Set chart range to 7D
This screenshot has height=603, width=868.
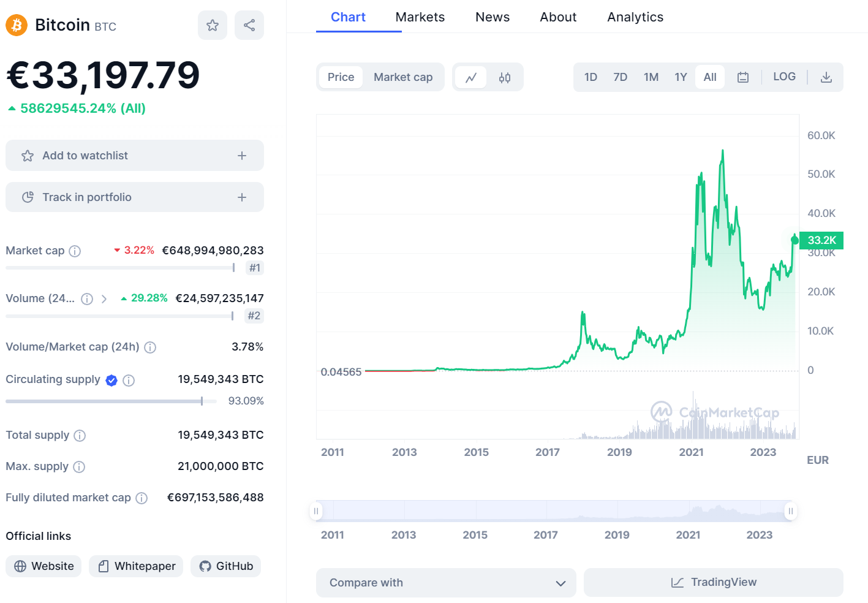point(621,77)
